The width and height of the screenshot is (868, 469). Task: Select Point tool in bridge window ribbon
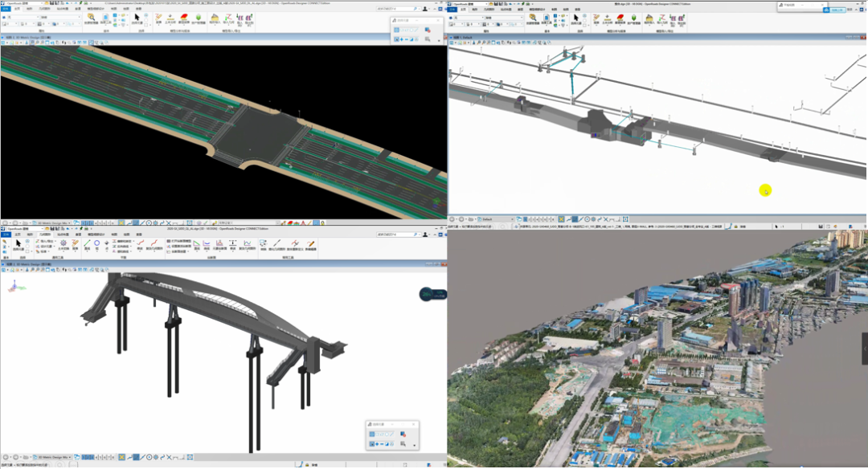(x=106, y=243)
